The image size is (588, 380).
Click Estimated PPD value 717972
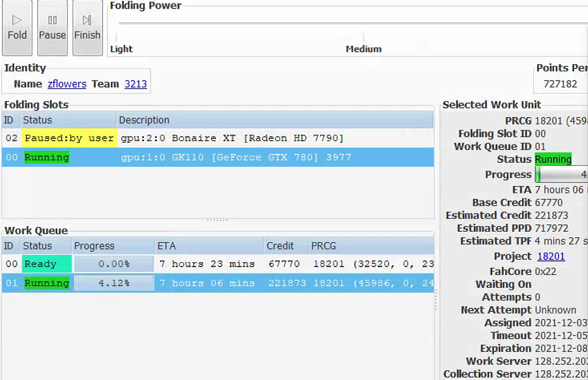coord(551,228)
